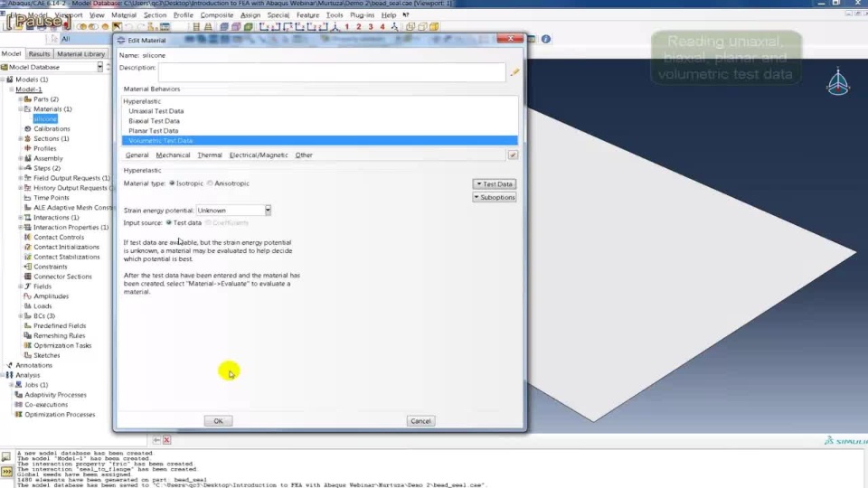Click the pencil icon next to Description

coord(514,72)
